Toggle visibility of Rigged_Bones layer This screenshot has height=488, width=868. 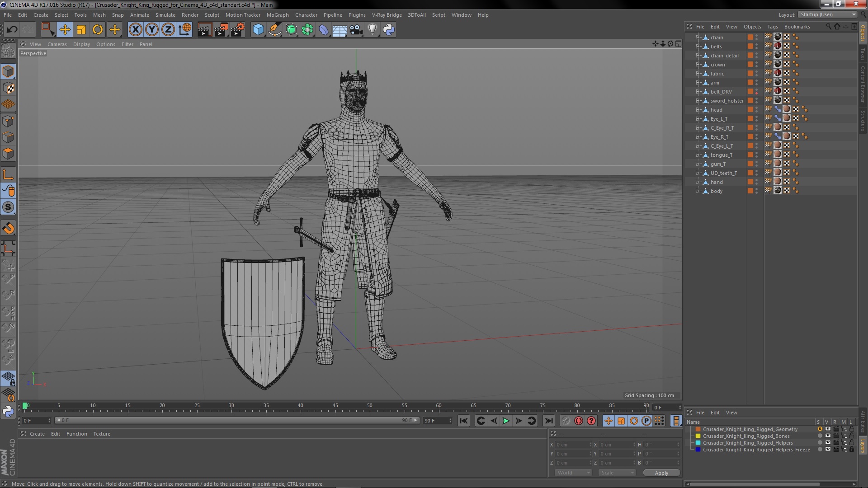tap(828, 436)
